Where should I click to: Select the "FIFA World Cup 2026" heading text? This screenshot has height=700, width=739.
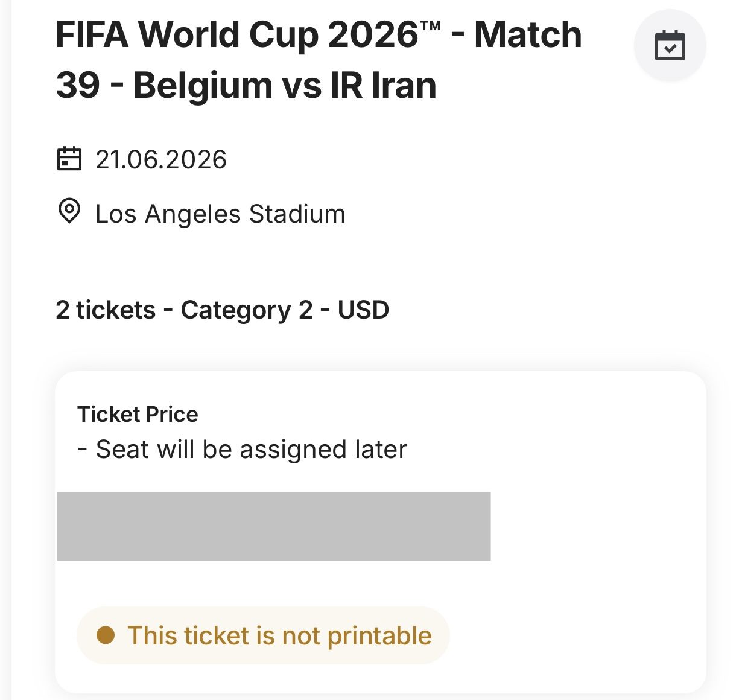236,35
